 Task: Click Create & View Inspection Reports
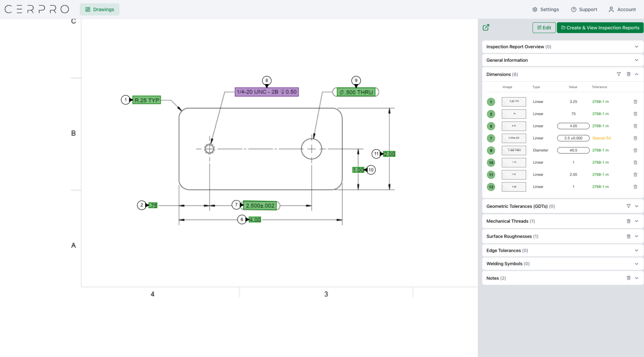[x=600, y=28]
